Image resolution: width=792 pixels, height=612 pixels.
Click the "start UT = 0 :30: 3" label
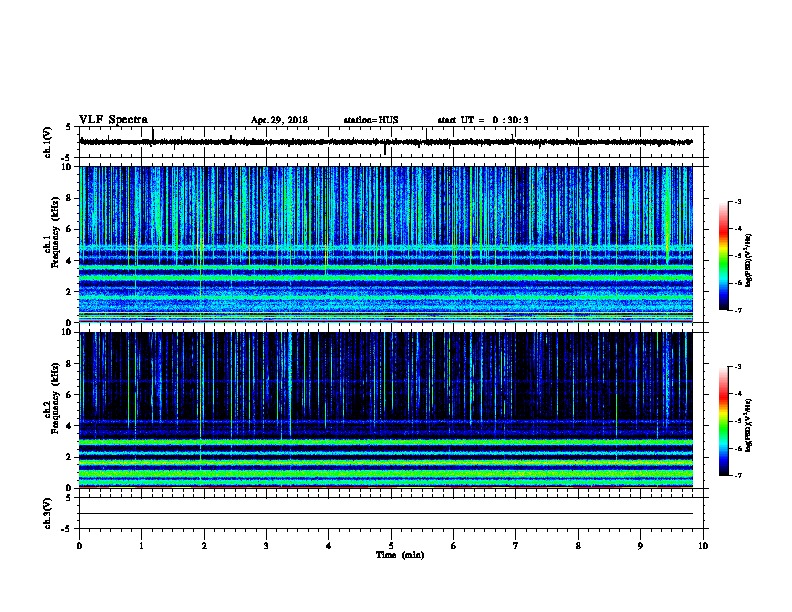point(483,120)
